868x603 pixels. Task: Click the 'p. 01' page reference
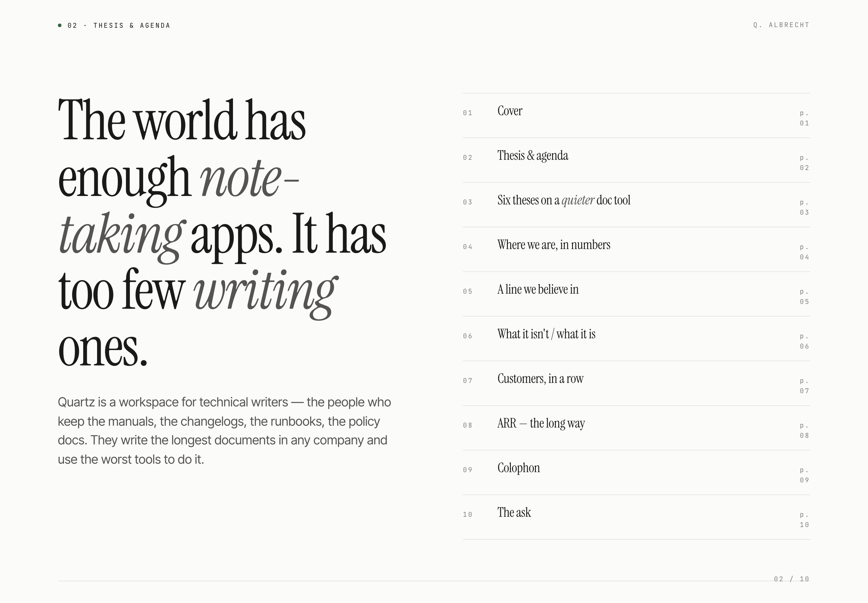click(x=804, y=118)
